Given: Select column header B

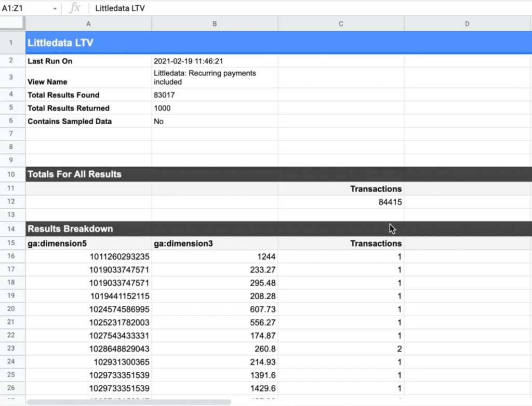Looking at the screenshot, I should click(214, 23).
